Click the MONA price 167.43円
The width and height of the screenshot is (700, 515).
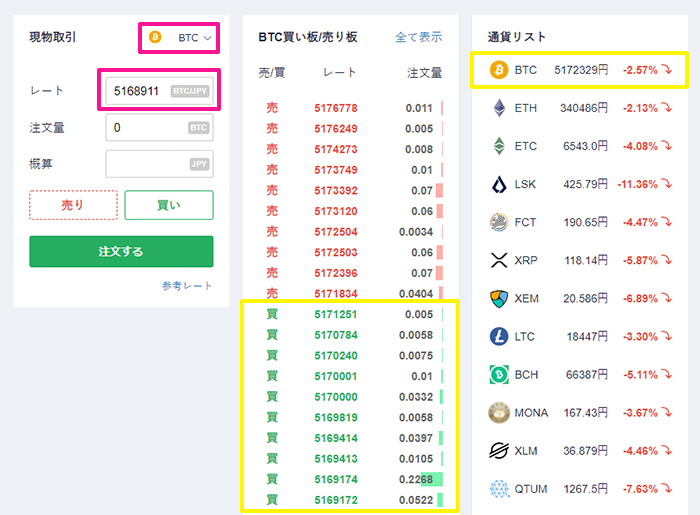point(586,413)
